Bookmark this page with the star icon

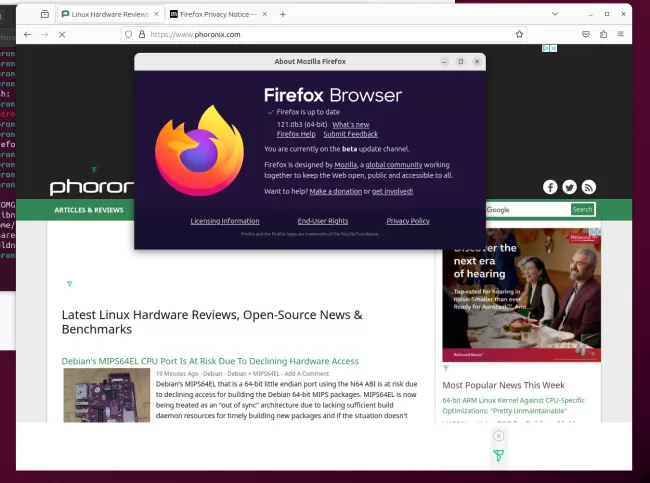519,34
